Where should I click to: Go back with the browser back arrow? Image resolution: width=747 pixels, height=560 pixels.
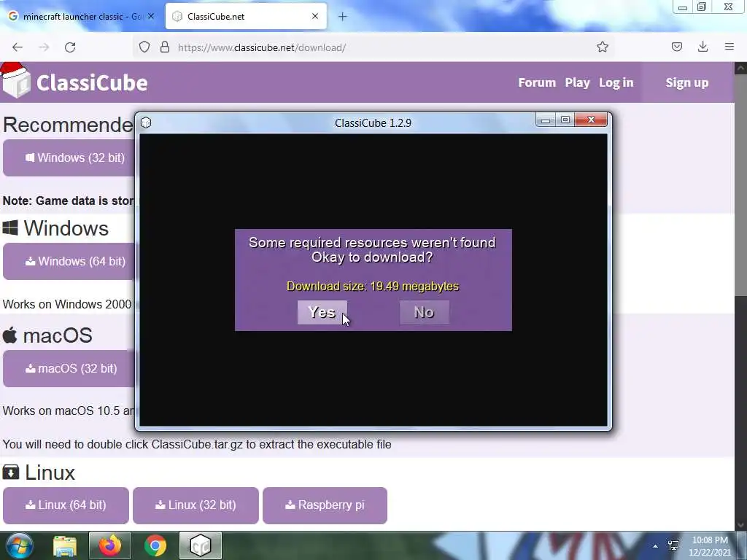pos(18,47)
